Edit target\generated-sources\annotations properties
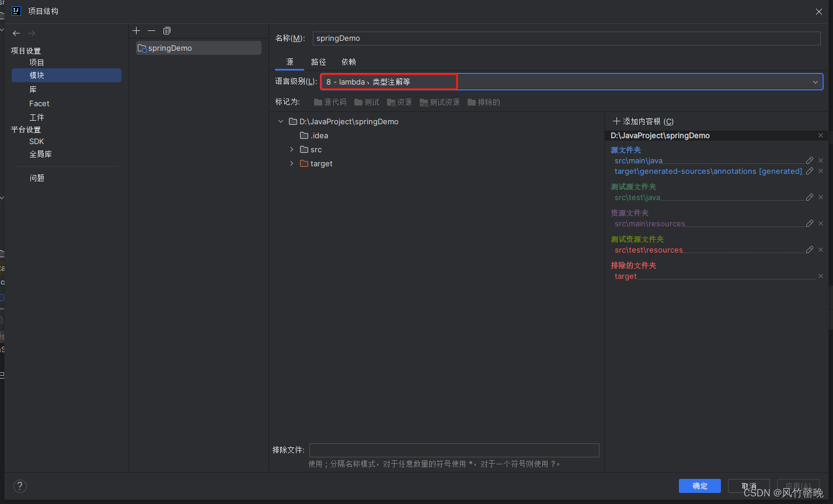This screenshot has width=833, height=504. 810,171
